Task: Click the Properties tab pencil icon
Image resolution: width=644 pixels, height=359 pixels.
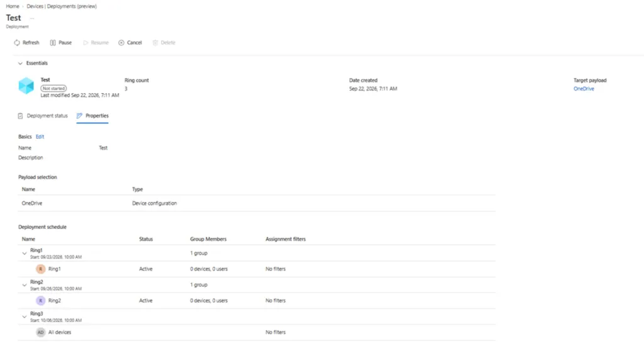Action: point(79,116)
